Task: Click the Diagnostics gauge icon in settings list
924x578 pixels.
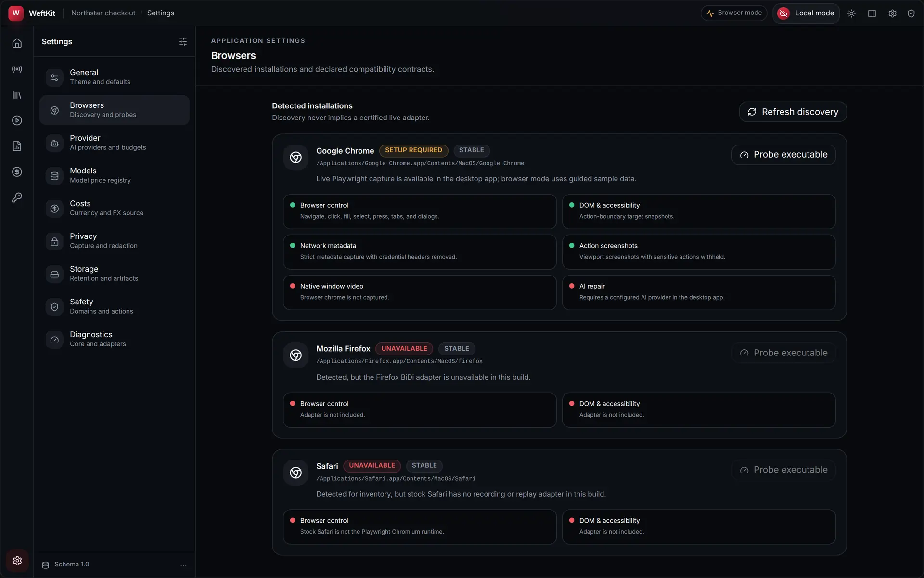Action: pyautogui.click(x=54, y=340)
